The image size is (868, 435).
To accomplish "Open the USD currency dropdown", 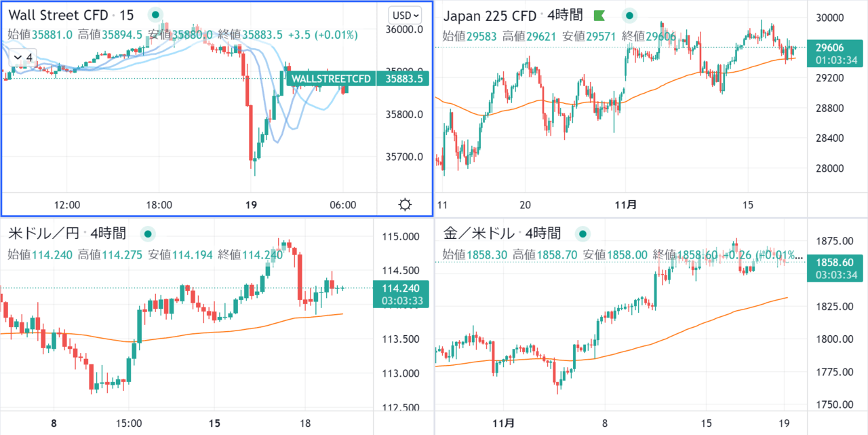I will pyautogui.click(x=406, y=14).
